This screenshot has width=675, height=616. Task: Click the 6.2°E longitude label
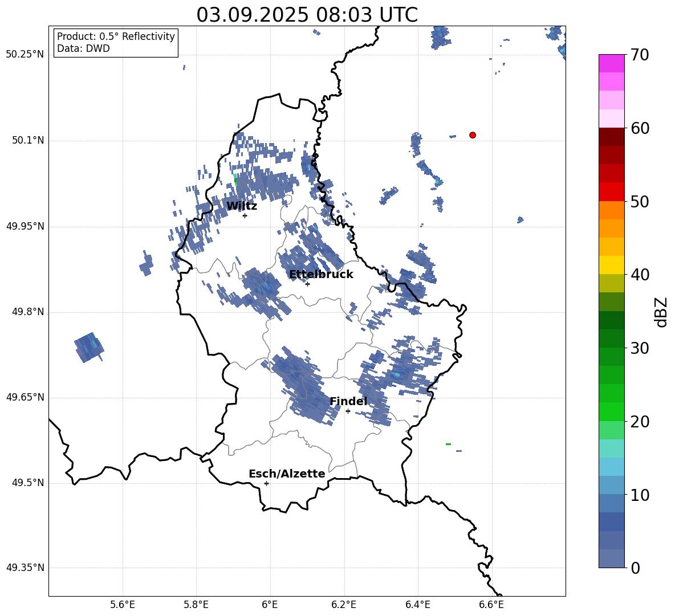coord(344,605)
